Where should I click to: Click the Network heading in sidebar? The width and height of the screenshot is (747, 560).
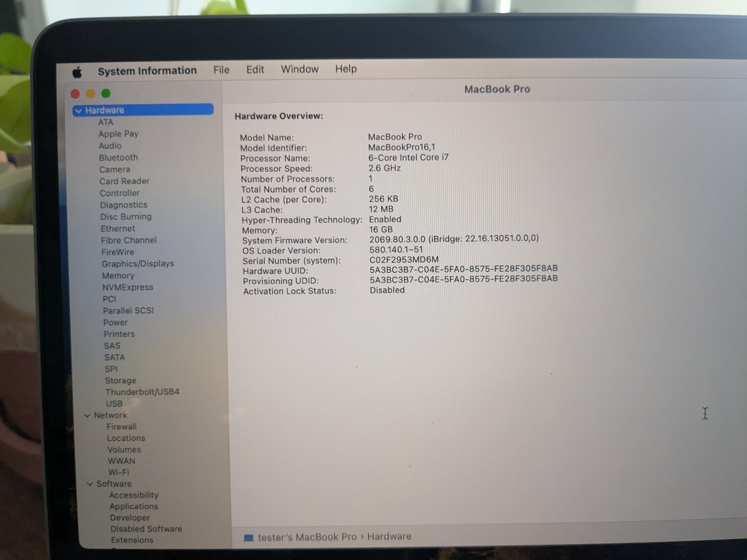pyautogui.click(x=110, y=415)
